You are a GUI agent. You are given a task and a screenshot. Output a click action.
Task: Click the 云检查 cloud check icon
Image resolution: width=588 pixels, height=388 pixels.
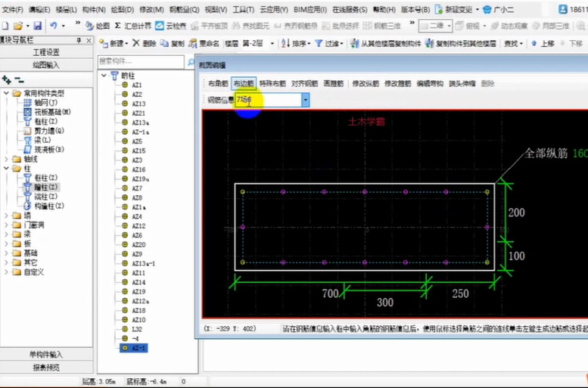click(x=160, y=26)
